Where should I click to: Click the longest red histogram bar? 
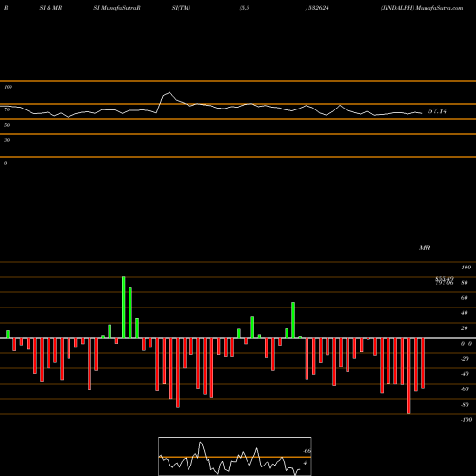[409, 376]
